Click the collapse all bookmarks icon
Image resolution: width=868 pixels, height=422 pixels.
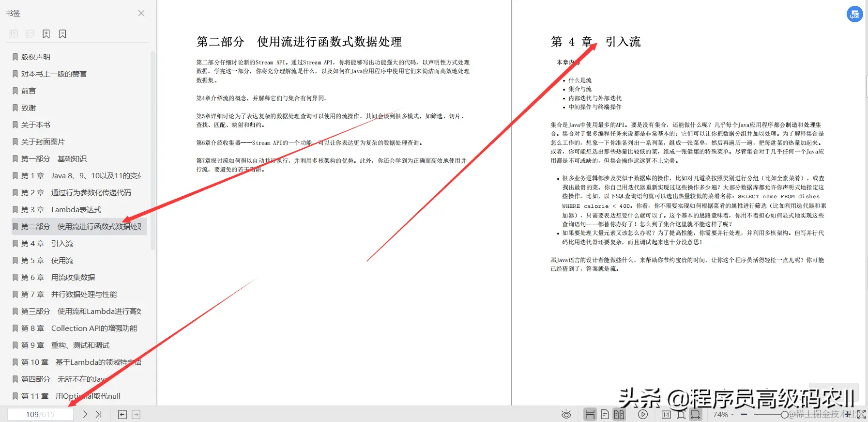click(30, 34)
